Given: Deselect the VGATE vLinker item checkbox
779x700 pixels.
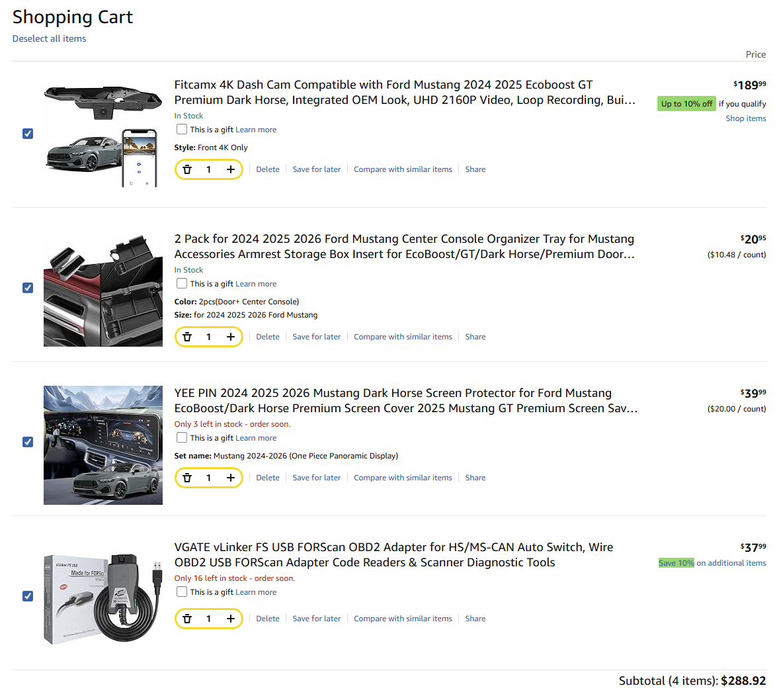Looking at the screenshot, I should click(x=28, y=596).
